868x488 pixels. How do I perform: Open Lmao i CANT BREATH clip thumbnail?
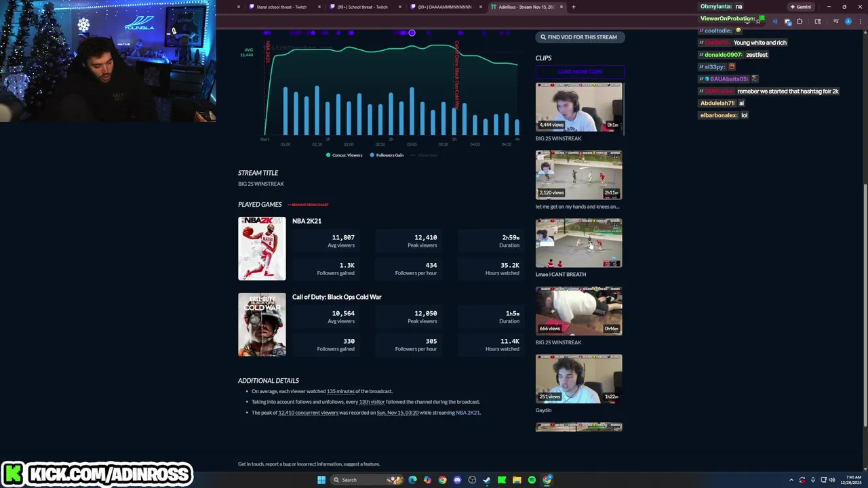pos(578,243)
